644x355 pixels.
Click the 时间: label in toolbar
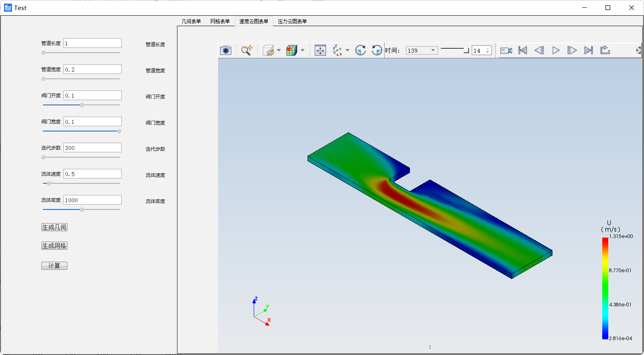(x=392, y=50)
